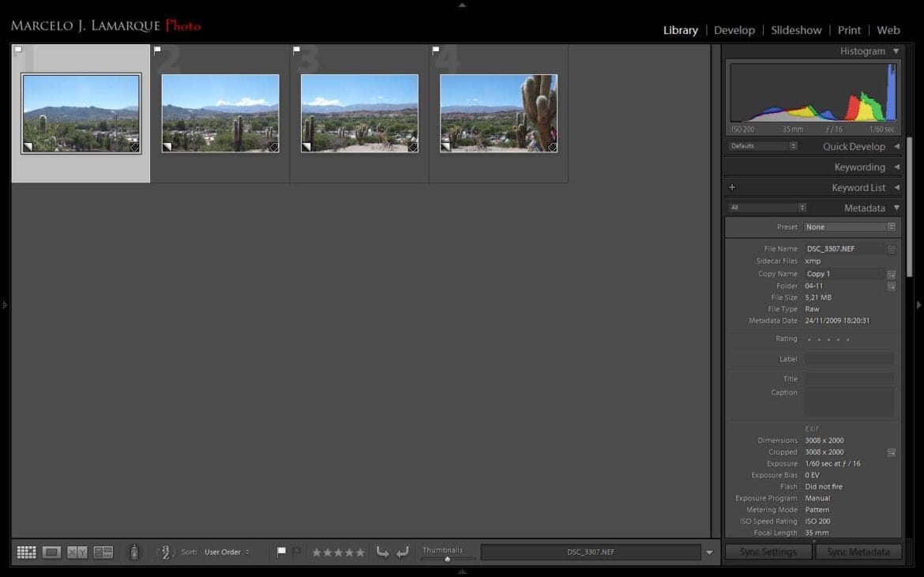Screen dimensions: 924x577
Task: Toggle the flag marker on the first thumbnail
Action: pyautogui.click(x=17, y=49)
